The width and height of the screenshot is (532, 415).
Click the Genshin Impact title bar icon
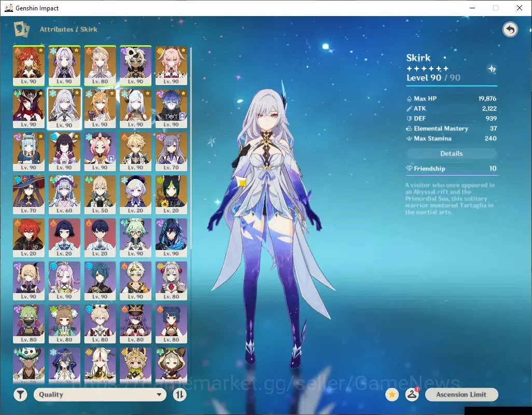[9, 8]
